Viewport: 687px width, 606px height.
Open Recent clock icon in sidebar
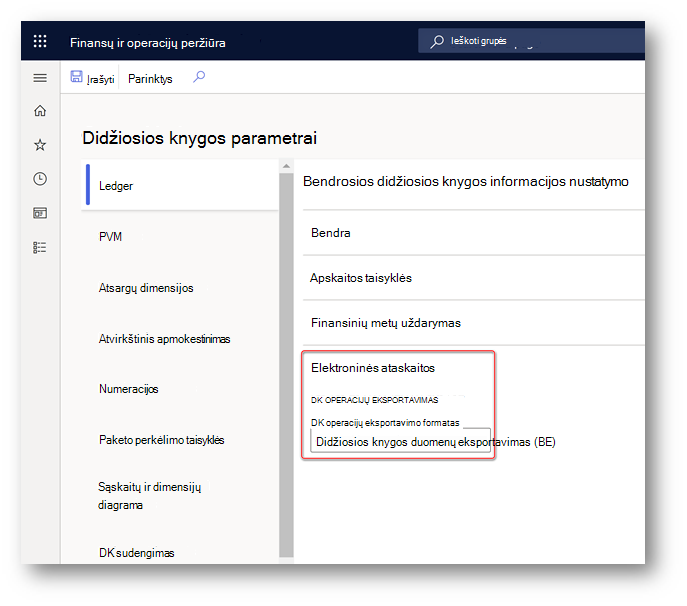click(40, 179)
